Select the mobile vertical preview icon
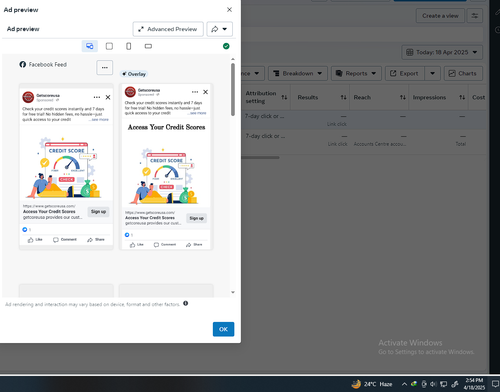500x392 pixels. coord(129,46)
